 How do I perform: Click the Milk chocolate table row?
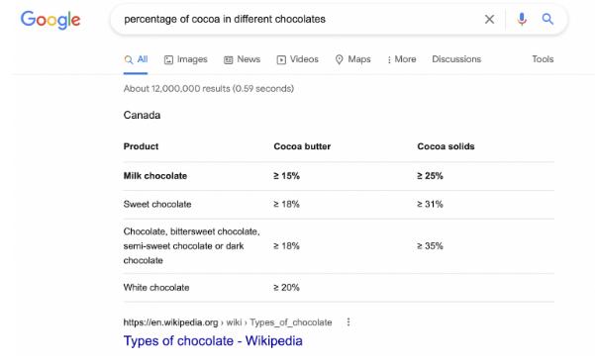pos(339,176)
